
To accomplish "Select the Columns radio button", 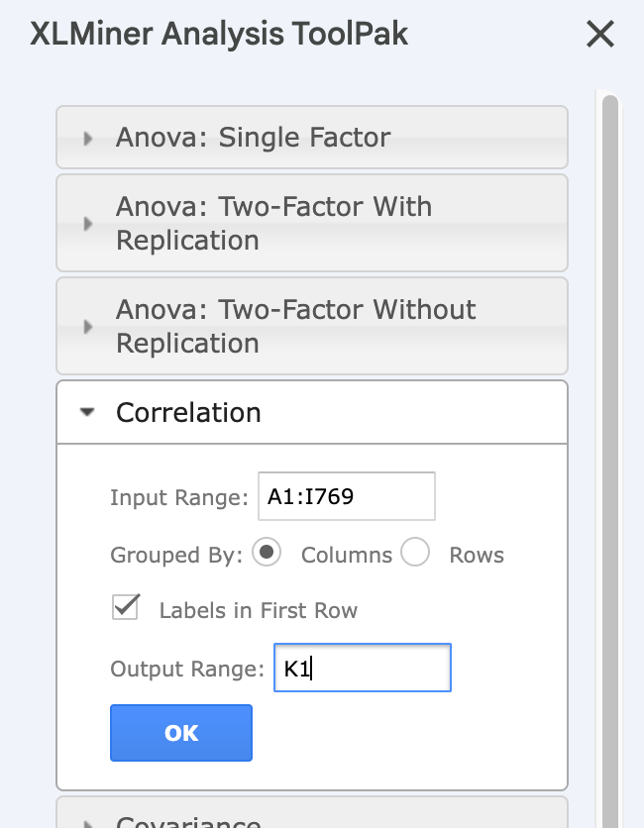I will [x=267, y=553].
